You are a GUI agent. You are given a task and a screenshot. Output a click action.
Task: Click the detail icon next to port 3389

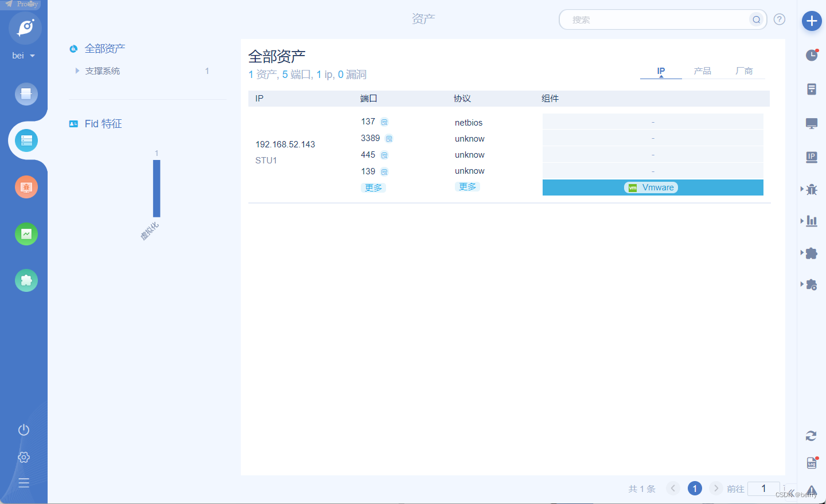(x=389, y=139)
